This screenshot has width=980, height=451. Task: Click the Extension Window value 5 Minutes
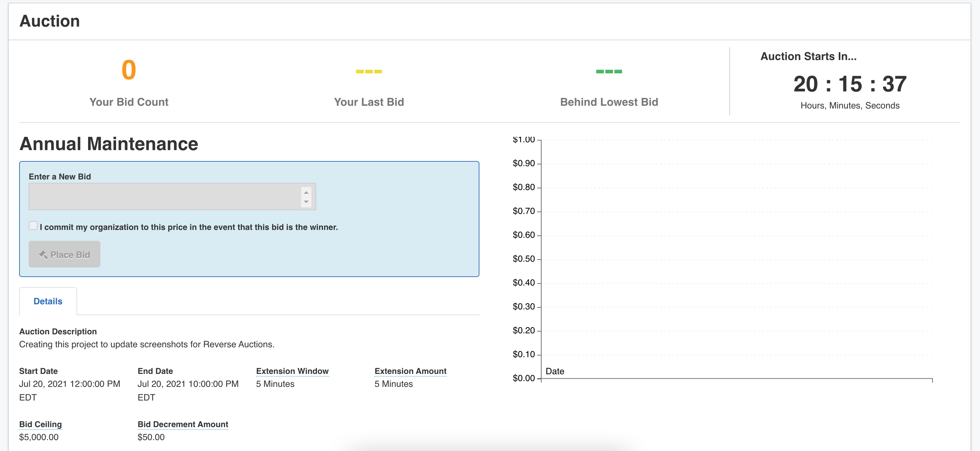[x=275, y=384]
